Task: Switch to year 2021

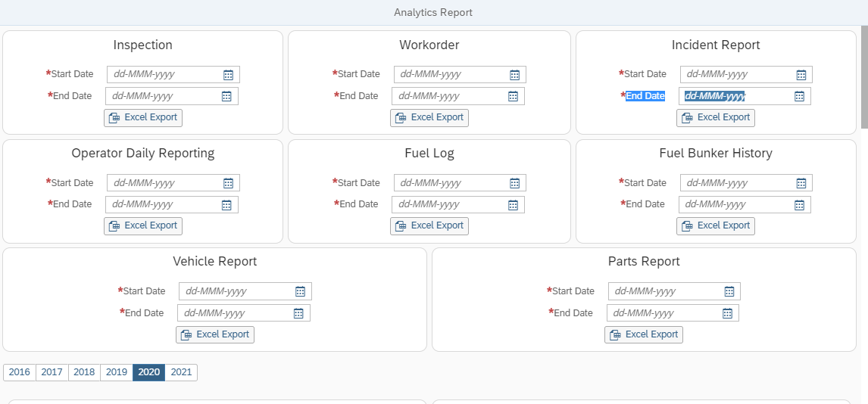Action: pyautogui.click(x=181, y=372)
